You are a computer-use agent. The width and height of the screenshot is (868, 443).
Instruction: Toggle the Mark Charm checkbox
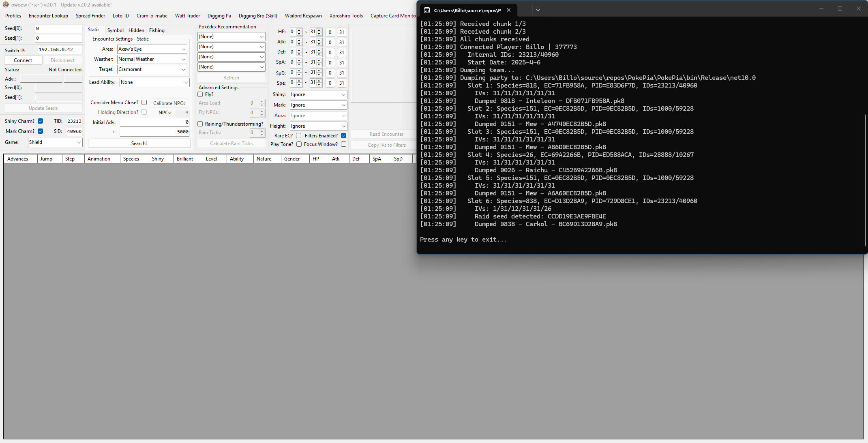click(41, 131)
